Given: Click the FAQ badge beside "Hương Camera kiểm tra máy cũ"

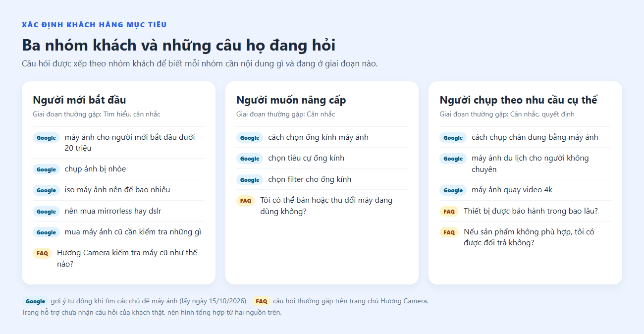Looking at the screenshot, I should tap(42, 253).
